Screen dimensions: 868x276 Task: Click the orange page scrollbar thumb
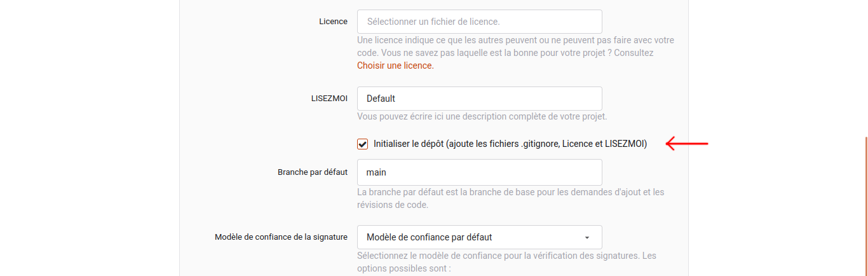point(865,204)
